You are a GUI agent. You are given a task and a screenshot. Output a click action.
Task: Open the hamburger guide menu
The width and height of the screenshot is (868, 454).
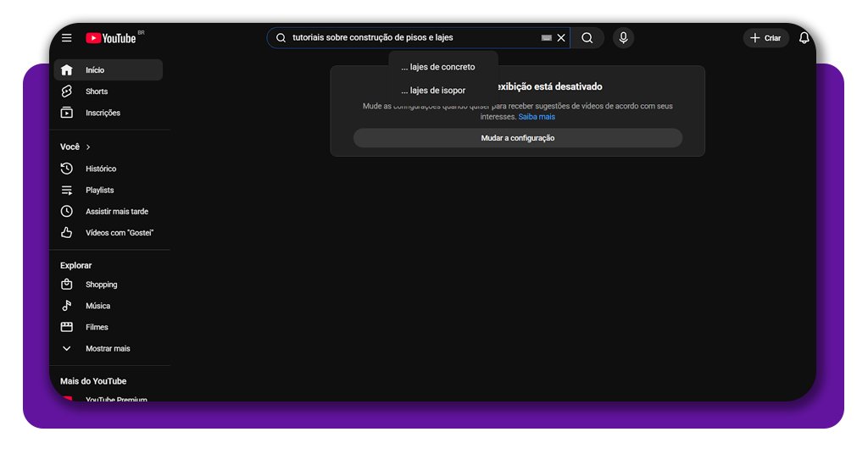[x=67, y=38]
